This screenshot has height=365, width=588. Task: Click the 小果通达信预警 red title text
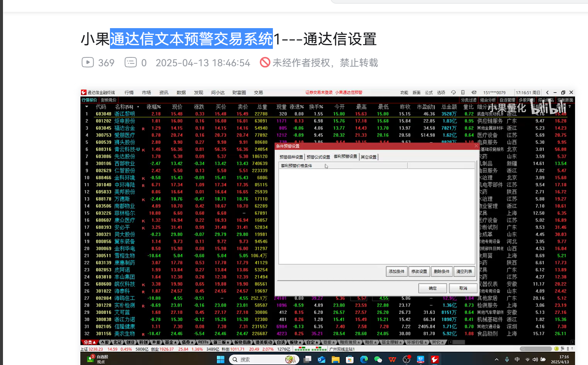pyautogui.click(x=348, y=93)
